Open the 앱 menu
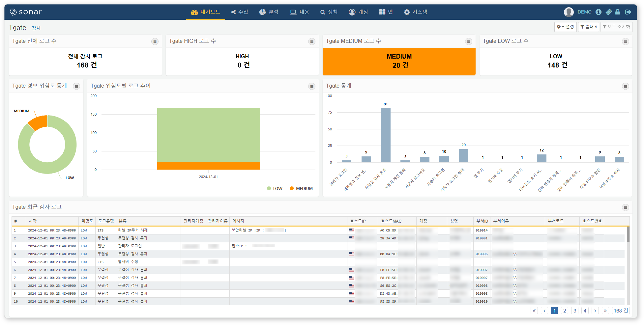644x325 pixels. point(386,12)
